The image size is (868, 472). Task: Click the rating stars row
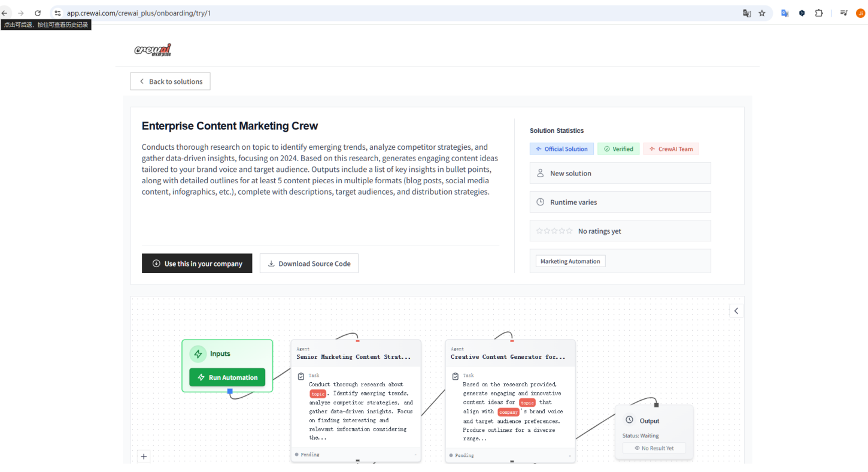[554, 231]
